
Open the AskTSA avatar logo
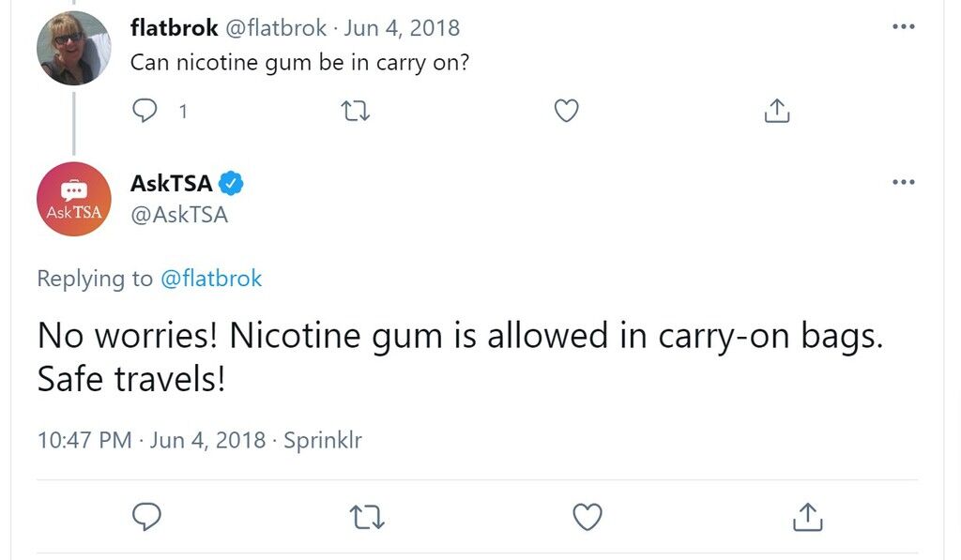point(73,199)
